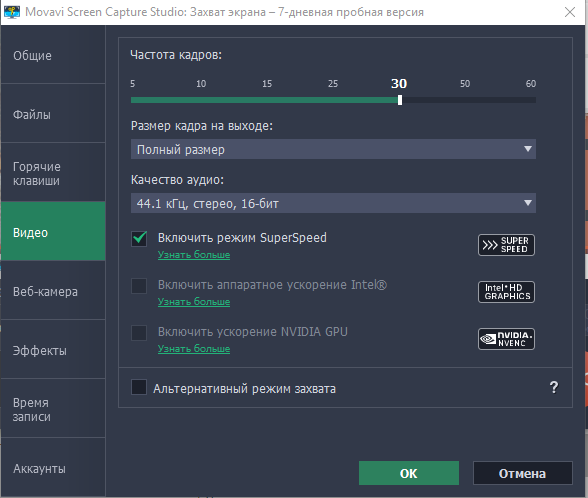Image resolution: width=588 pixels, height=498 pixels.
Task: Open the Эффекты tab
Action: pos(53,350)
